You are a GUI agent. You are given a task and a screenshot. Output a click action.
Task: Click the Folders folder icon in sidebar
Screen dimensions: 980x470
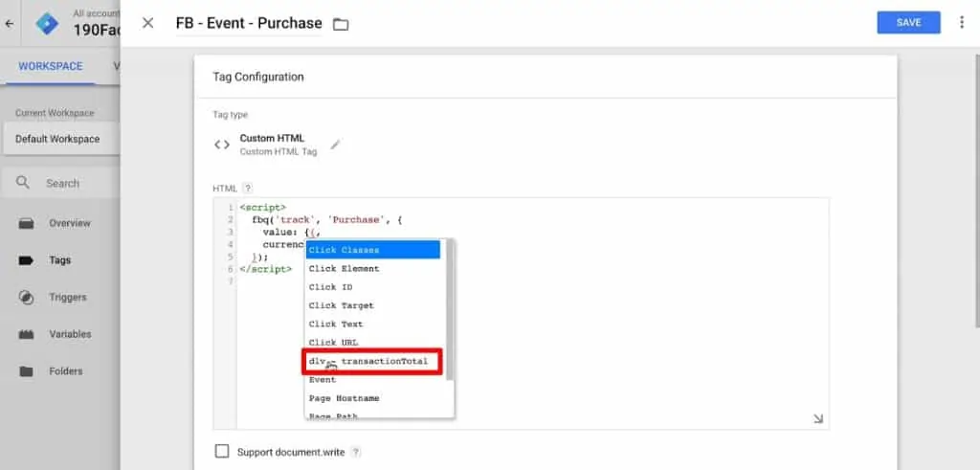(26, 371)
